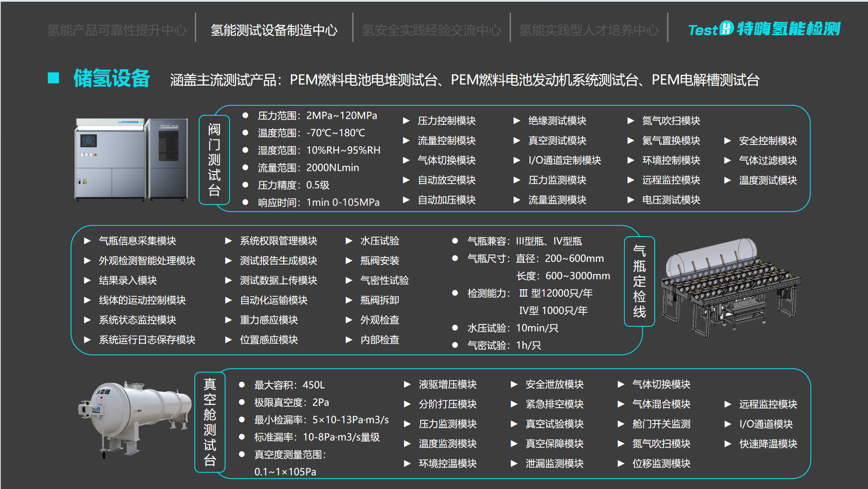Switch to 氢能产品可靠性提升中心 tab
Viewport: 868px width, 489px height.
click(x=117, y=30)
